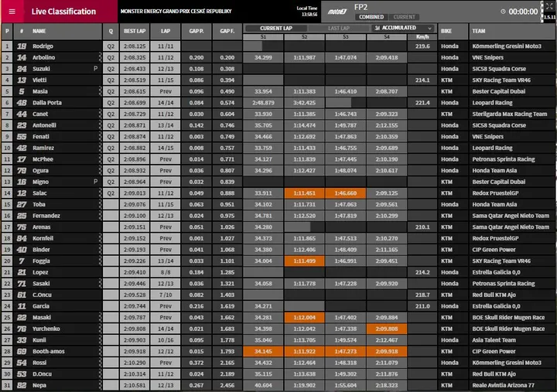Open the hamburger menu
The image size is (557, 392).
point(12,12)
